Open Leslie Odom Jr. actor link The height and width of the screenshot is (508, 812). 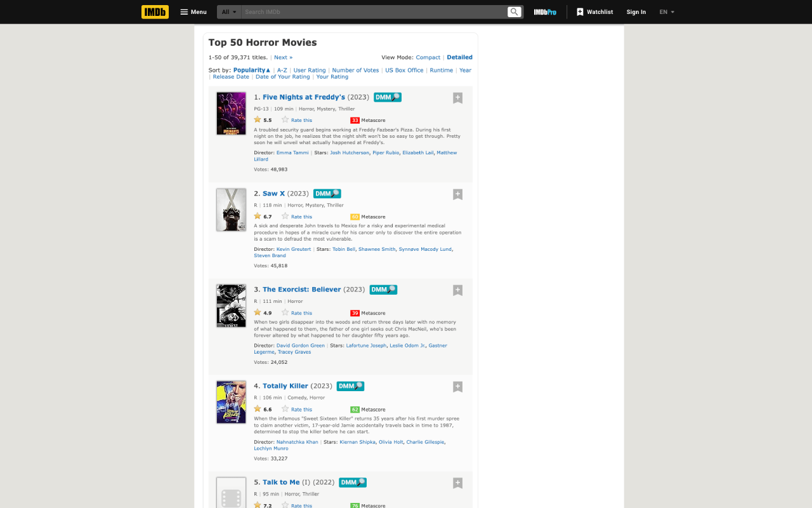[407, 345]
